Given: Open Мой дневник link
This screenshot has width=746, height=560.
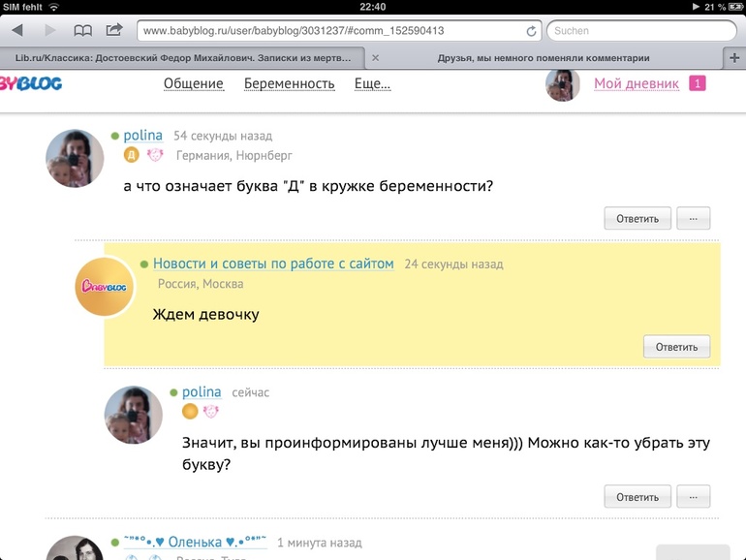Looking at the screenshot, I should tap(637, 83).
